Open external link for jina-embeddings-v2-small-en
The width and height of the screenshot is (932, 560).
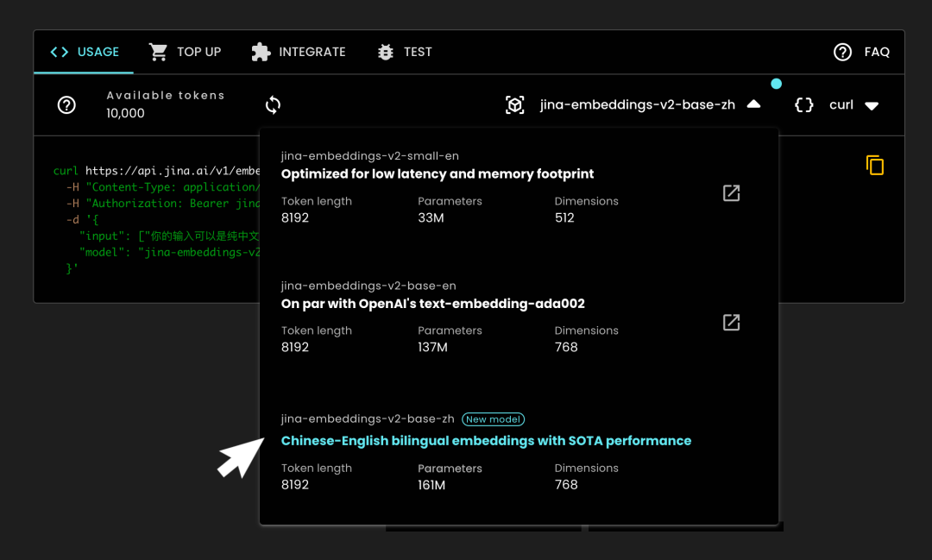pyautogui.click(x=731, y=193)
